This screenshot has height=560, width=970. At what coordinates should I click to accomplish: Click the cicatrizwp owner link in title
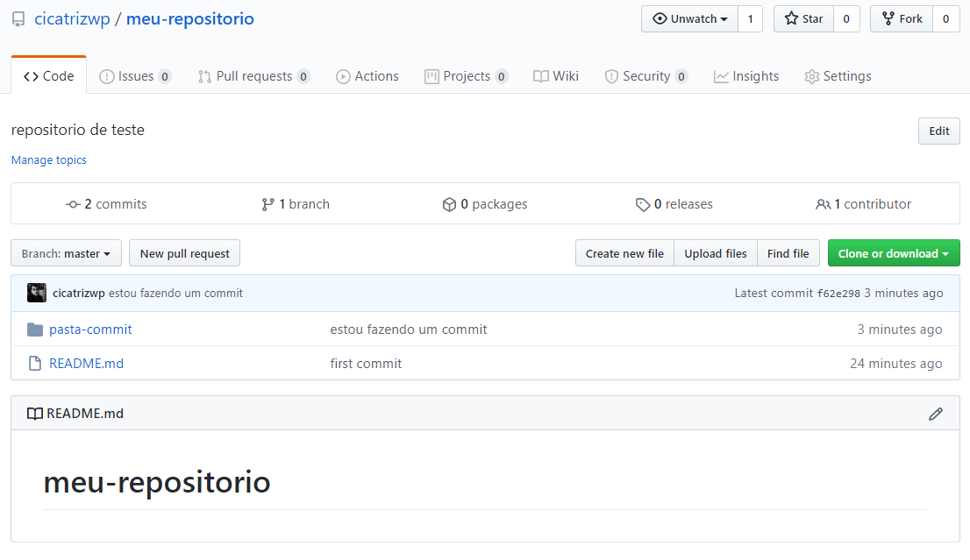tap(73, 19)
